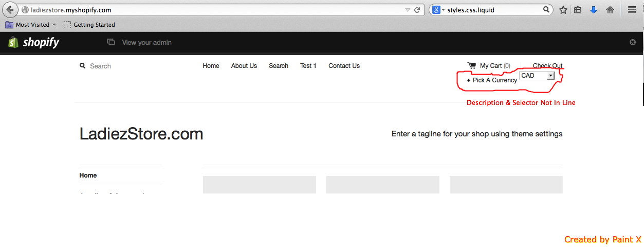Image resolution: width=644 pixels, height=247 pixels.
Task: Open the About Us navigation link
Action: pos(244,66)
